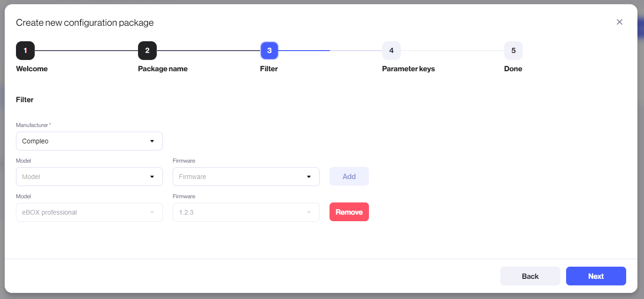The image size is (644, 299).
Task: Click the Model dropdown arrow icon
Action: coord(152,177)
